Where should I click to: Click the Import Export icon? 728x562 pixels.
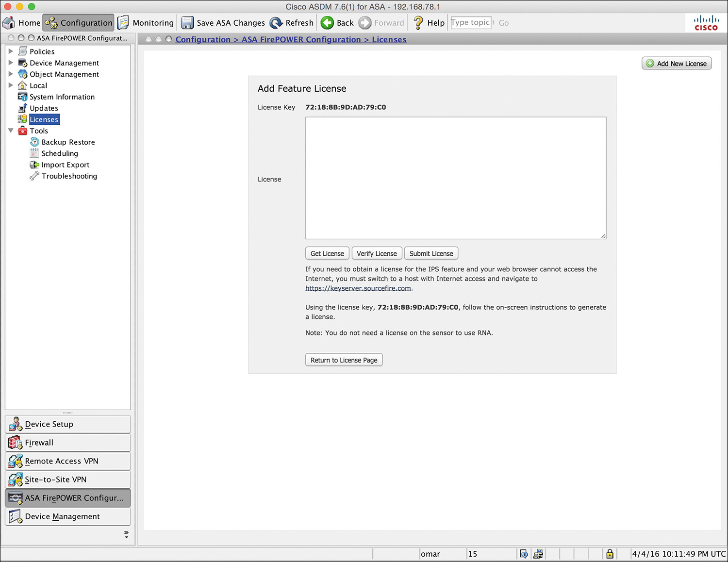pos(34,165)
